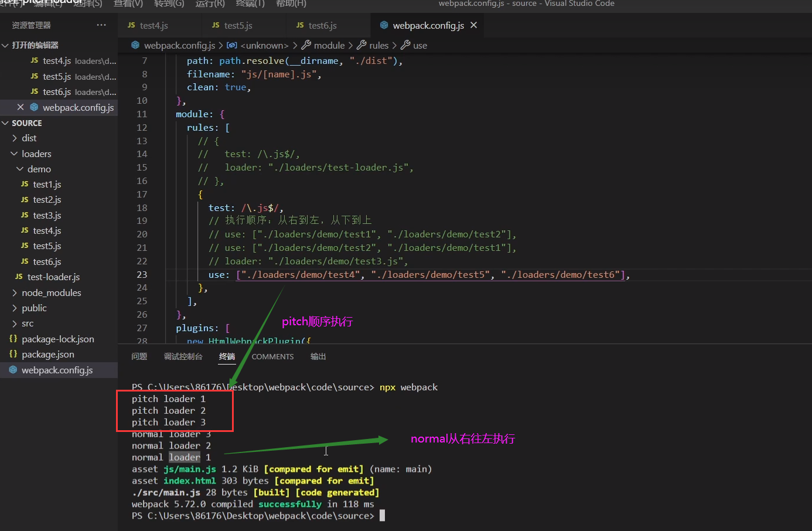The image size is (812, 531).
Task: Open the Terminal (T) menu
Action: (250, 4)
